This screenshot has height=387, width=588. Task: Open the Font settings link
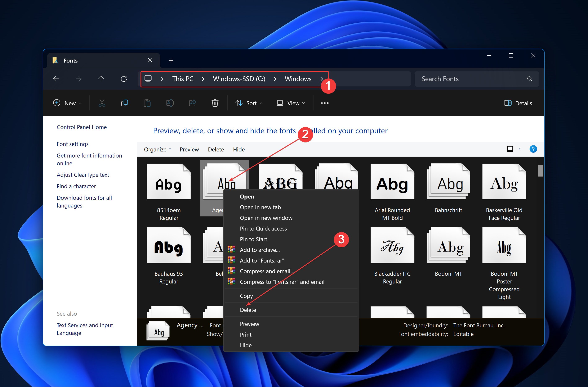[x=73, y=144]
